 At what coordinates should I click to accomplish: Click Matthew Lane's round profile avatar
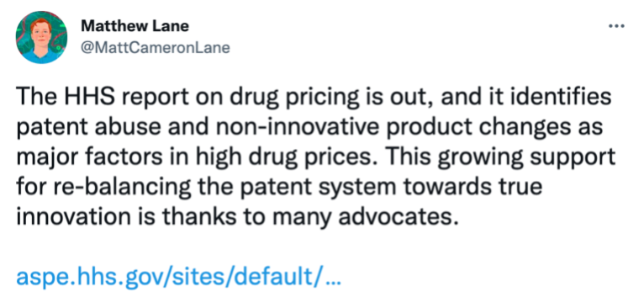pos(42,37)
